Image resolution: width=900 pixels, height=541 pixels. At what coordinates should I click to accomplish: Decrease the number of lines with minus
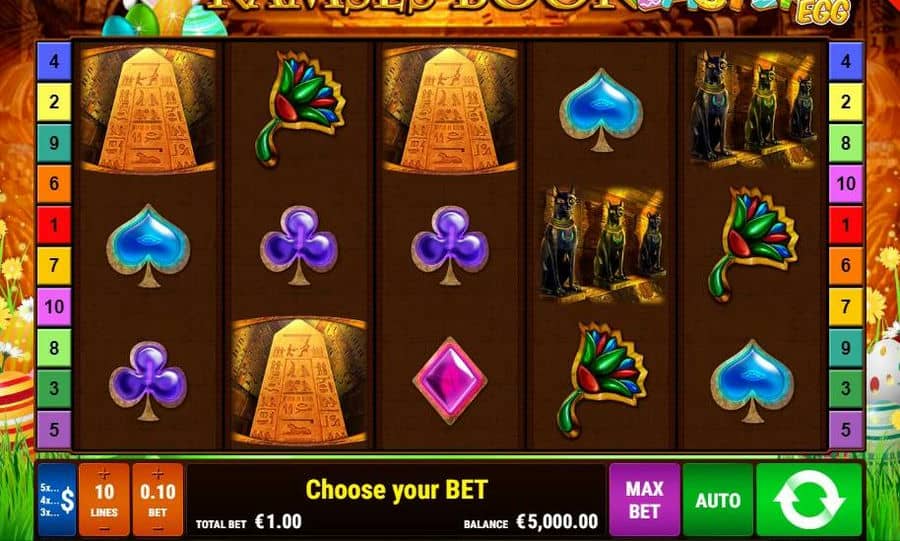pyautogui.click(x=104, y=528)
